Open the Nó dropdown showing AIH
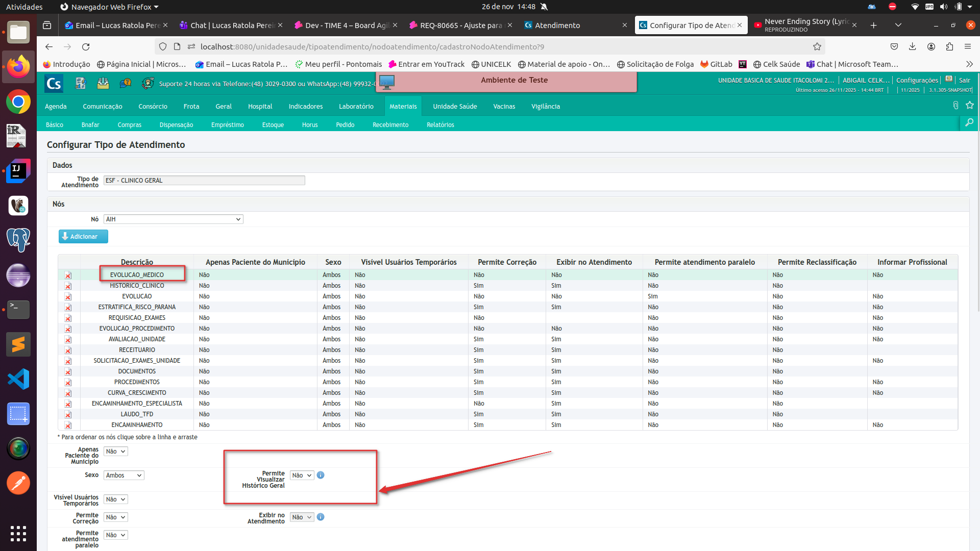This screenshot has height=551, width=980. click(x=173, y=219)
